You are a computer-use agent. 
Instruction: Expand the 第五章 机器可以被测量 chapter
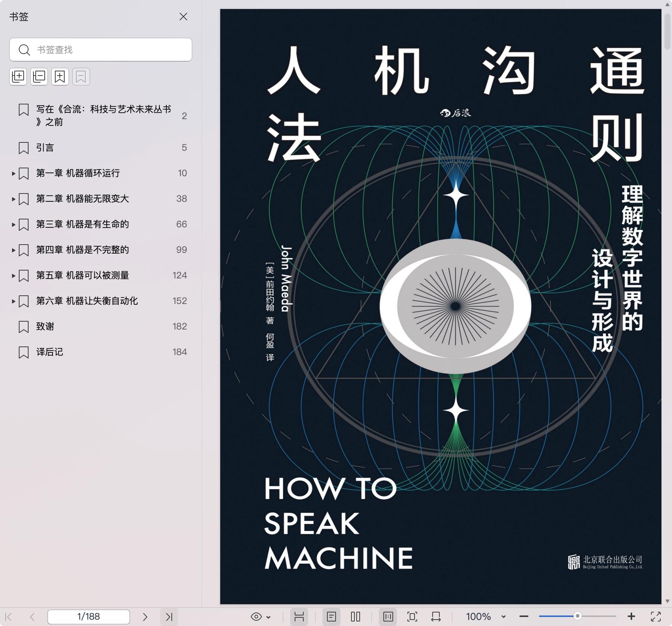tap(14, 275)
